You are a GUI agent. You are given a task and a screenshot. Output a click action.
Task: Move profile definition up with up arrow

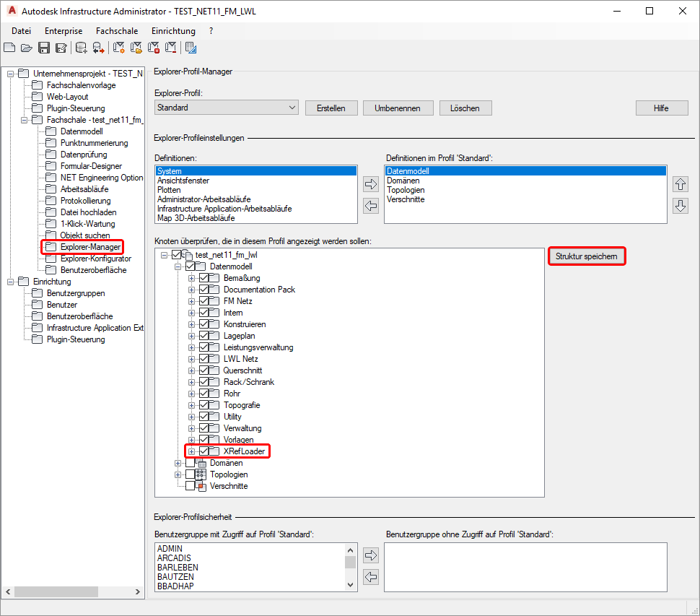(681, 184)
